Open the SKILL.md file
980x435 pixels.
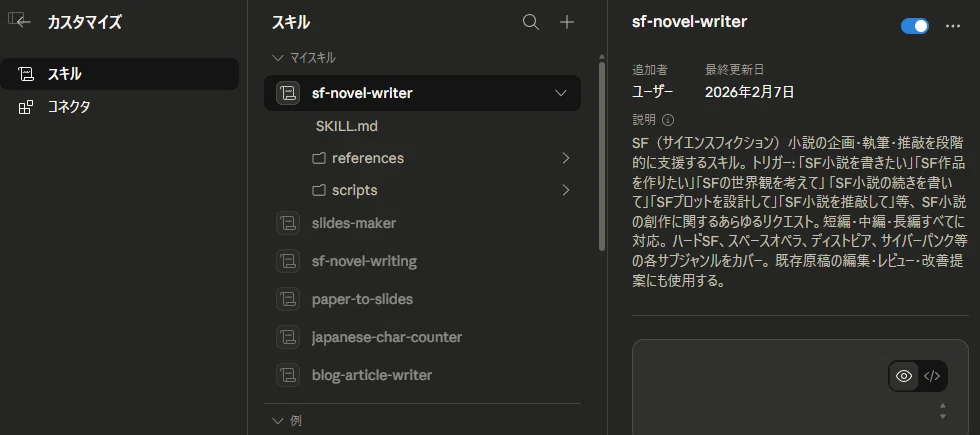click(x=347, y=126)
